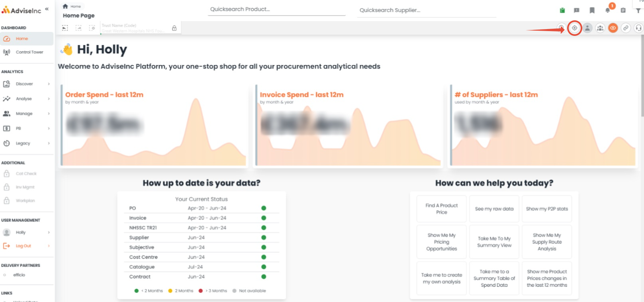Screen dimensions: 644x302
Task: Open the efficio delivery partner link
Action: click(x=19, y=275)
